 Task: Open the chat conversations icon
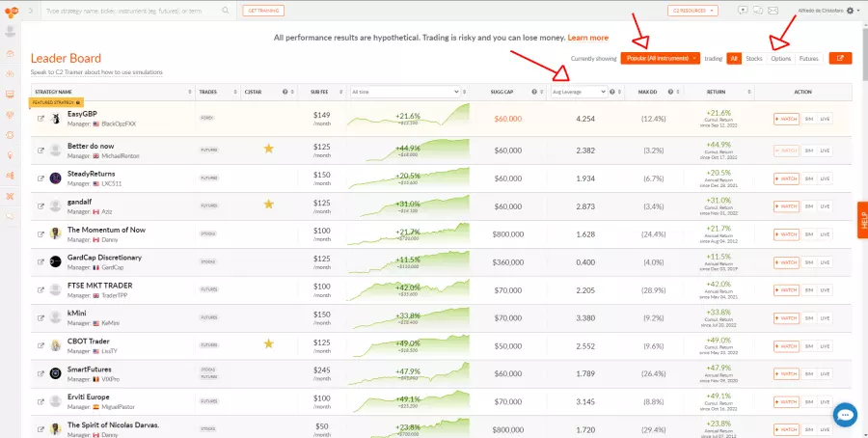click(x=758, y=11)
